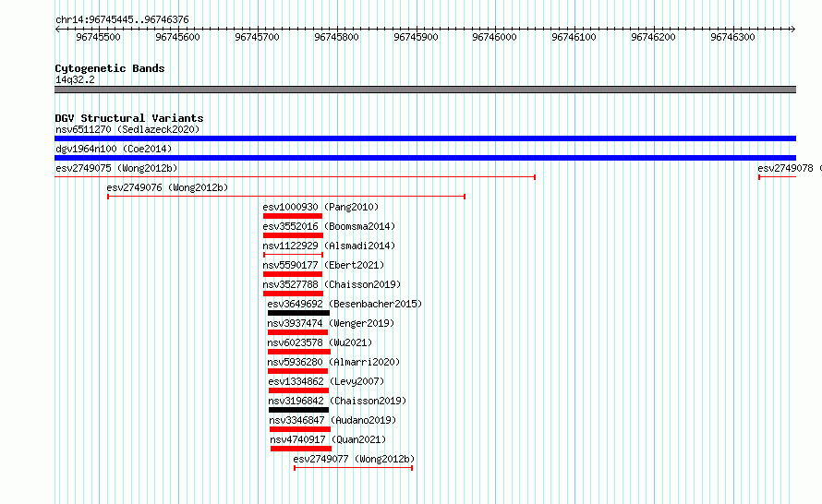Click the 96746100 ruler position
Screen dimensions: 822x504
pos(574,37)
